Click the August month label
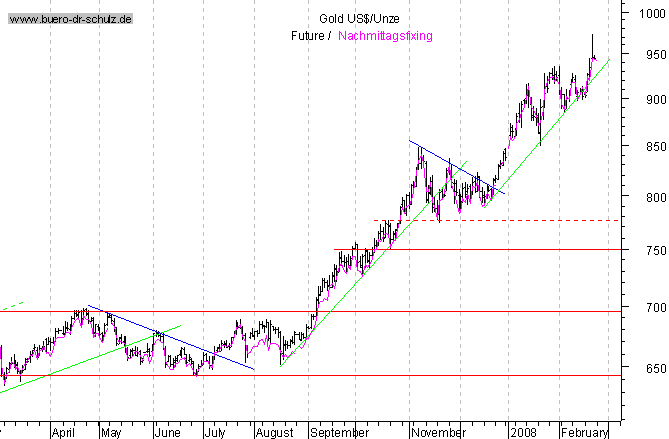Image resolution: width=669 pixels, height=439 pixels. (274, 433)
